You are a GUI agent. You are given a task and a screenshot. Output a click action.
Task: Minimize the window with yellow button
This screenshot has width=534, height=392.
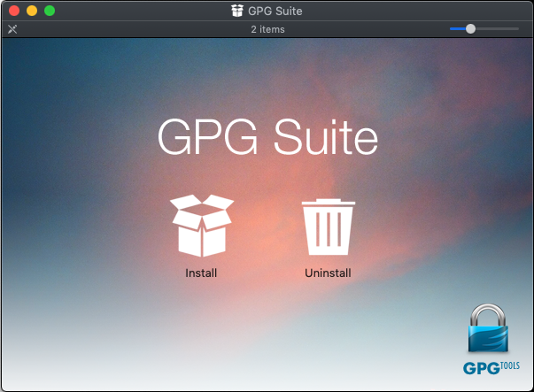(x=32, y=11)
